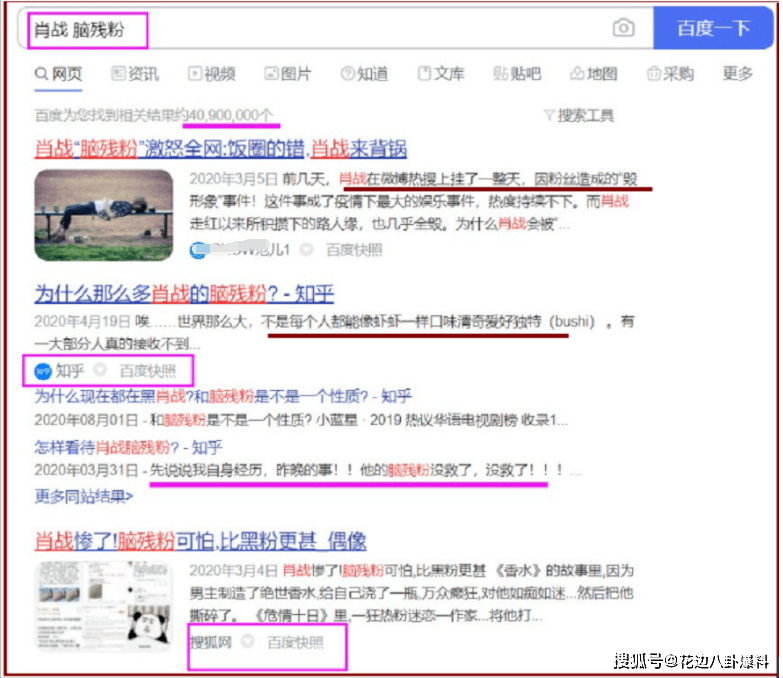Open the 图片 tab

pos(288,74)
